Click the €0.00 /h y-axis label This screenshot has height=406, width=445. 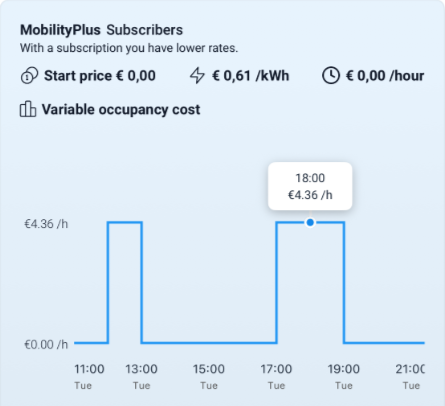pyautogui.click(x=46, y=344)
